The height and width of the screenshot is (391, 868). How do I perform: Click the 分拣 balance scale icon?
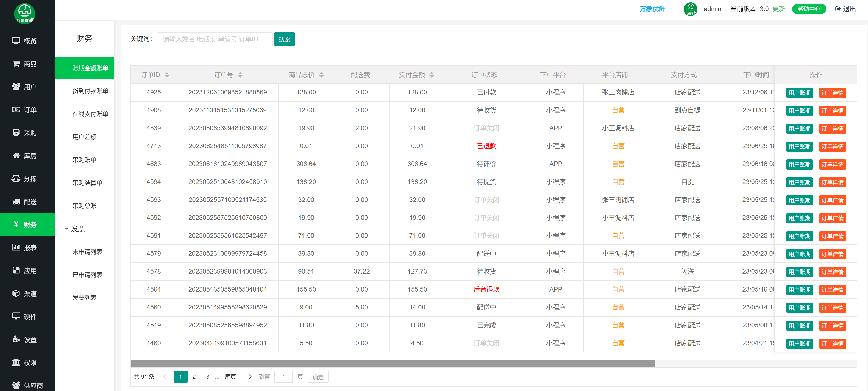tap(16, 178)
